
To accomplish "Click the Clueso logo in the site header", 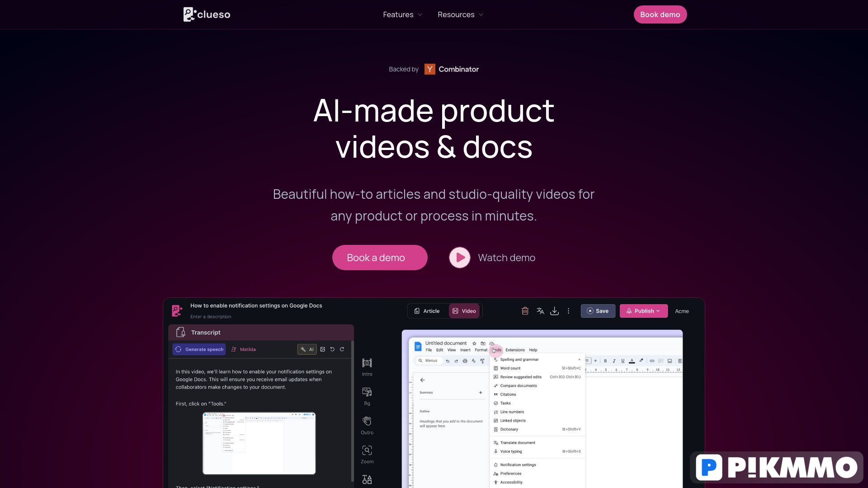I will pyautogui.click(x=207, y=14).
